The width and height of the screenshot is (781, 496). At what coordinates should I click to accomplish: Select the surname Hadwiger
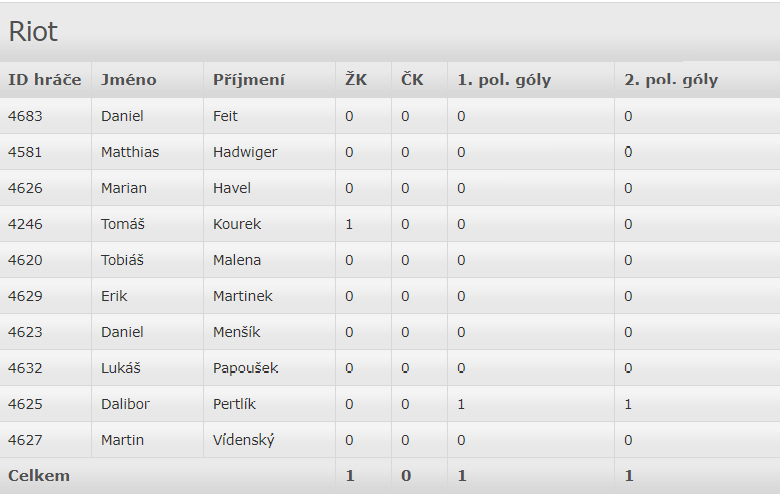click(x=245, y=152)
